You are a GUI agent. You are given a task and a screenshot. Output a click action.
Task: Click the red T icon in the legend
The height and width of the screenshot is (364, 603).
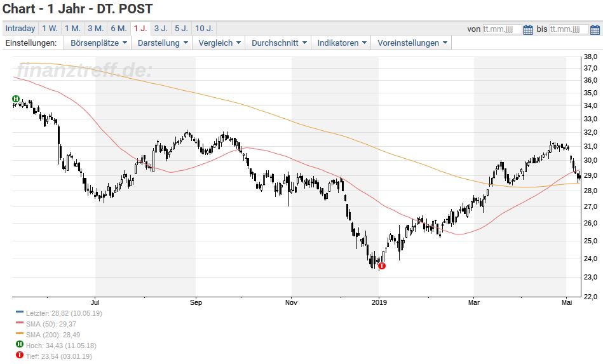point(20,354)
